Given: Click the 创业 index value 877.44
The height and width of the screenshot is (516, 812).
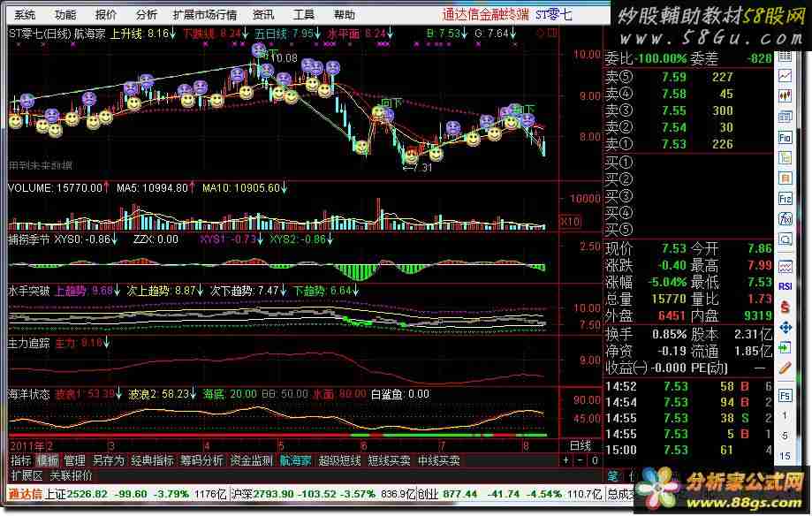Looking at the screenshot, I should click(x=459, y=494).
